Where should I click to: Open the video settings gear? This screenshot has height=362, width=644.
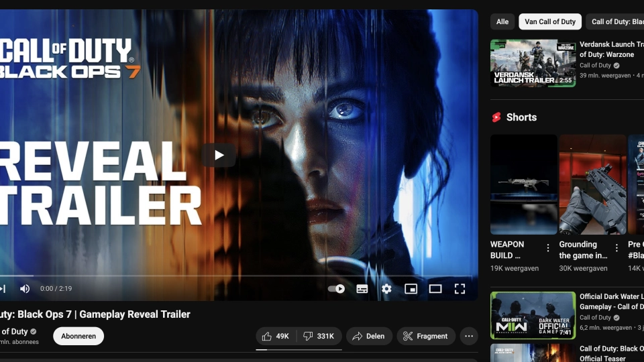[386, 289]
